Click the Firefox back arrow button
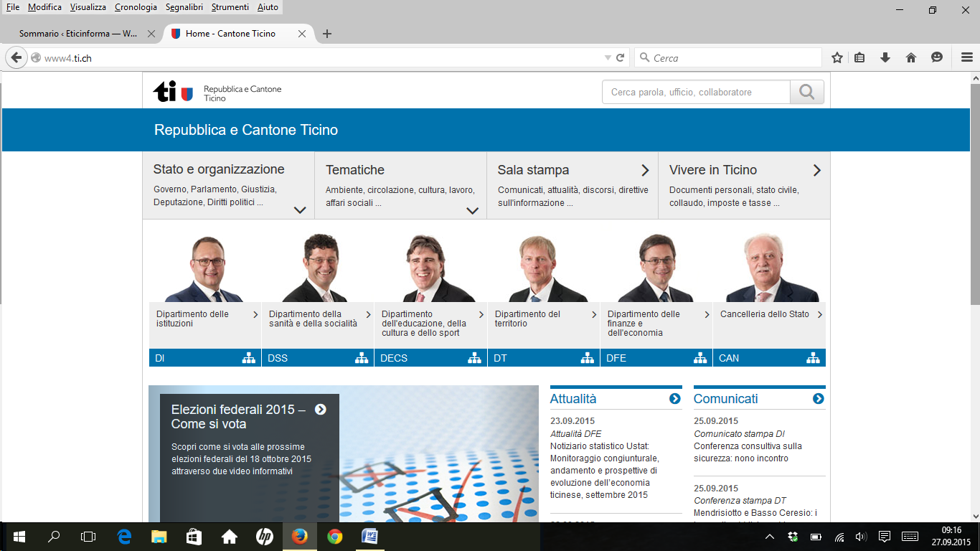The height and width of the screenshot is (551, 980). point(16,58)
